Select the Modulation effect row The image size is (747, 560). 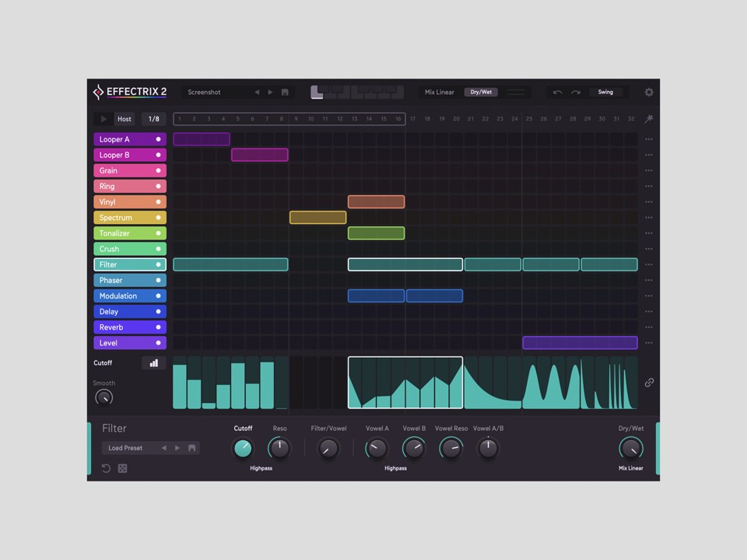pos(130,296)
